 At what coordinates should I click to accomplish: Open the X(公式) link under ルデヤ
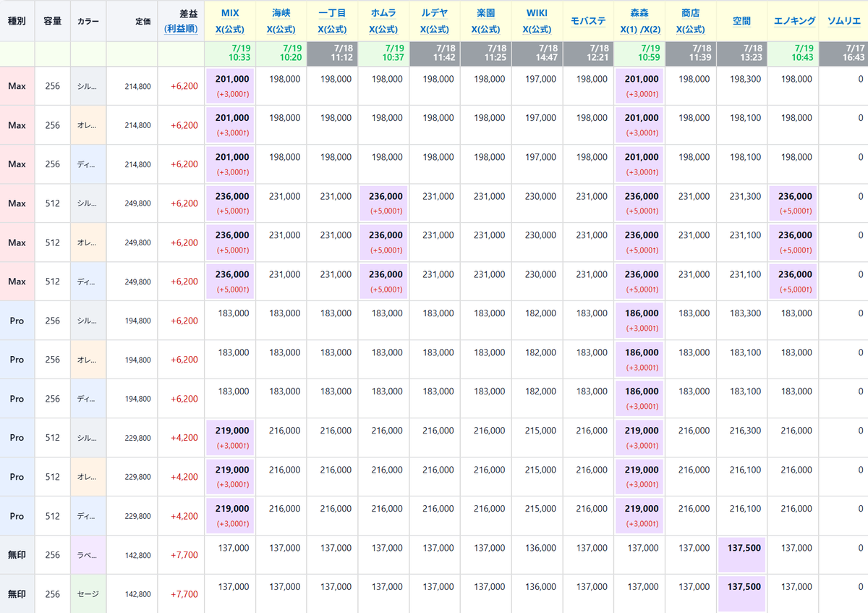[x=435, y=30]
